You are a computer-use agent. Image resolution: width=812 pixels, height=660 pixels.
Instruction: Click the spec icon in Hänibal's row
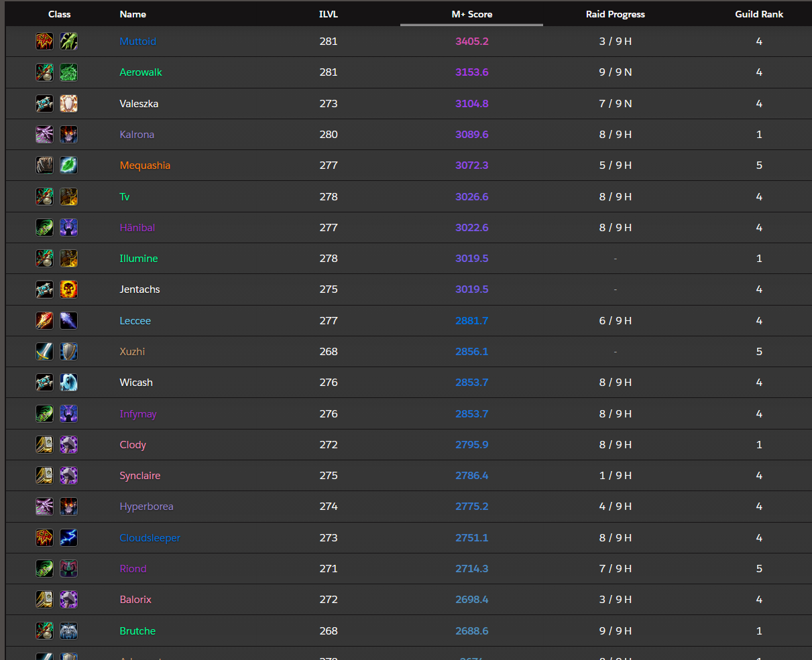click(68, 228)
